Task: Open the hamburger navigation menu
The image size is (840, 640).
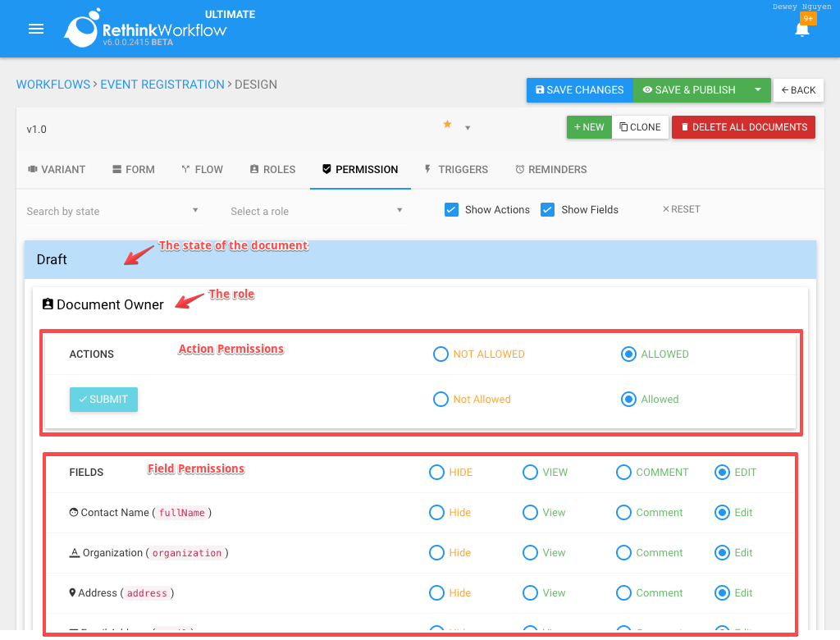Action: tap(35, 29)
